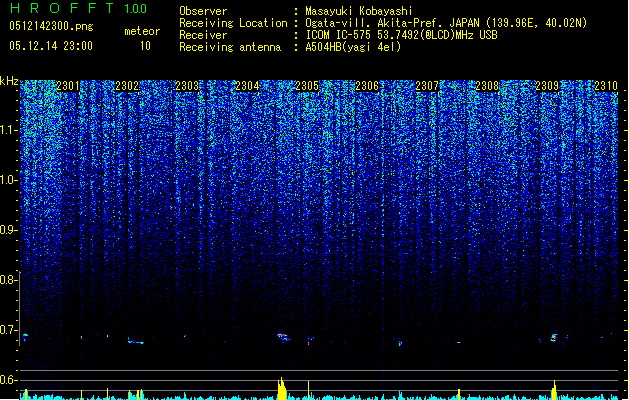Click the bright meteor echo before 2305

tap(283, 337)
